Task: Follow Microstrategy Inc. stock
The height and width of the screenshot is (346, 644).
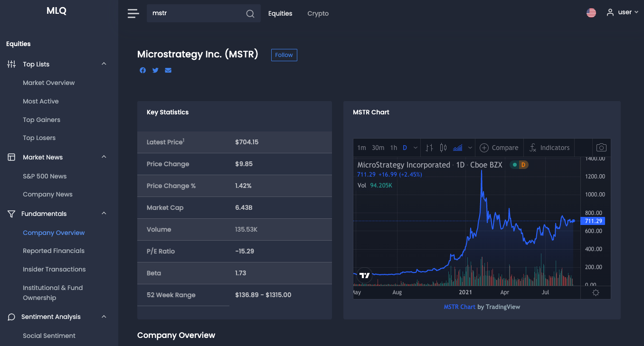Action: point(284,55)
